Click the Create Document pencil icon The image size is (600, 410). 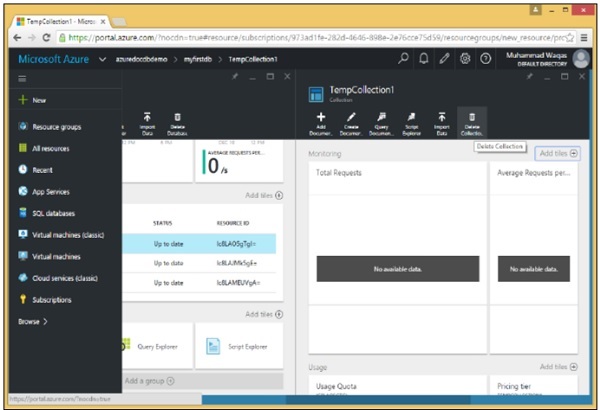(351, 117)
